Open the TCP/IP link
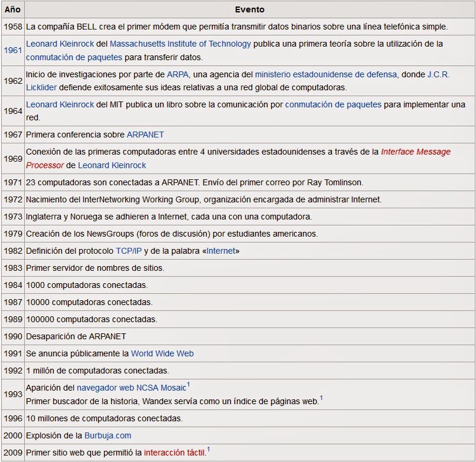The height and width of the screenshot is (462, 476). (129, 251)
